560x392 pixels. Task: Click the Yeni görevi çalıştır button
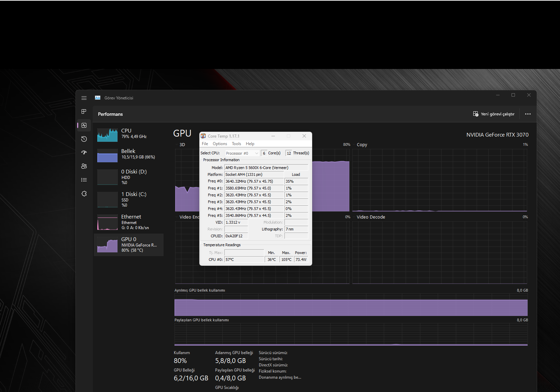tap(494, 114)
